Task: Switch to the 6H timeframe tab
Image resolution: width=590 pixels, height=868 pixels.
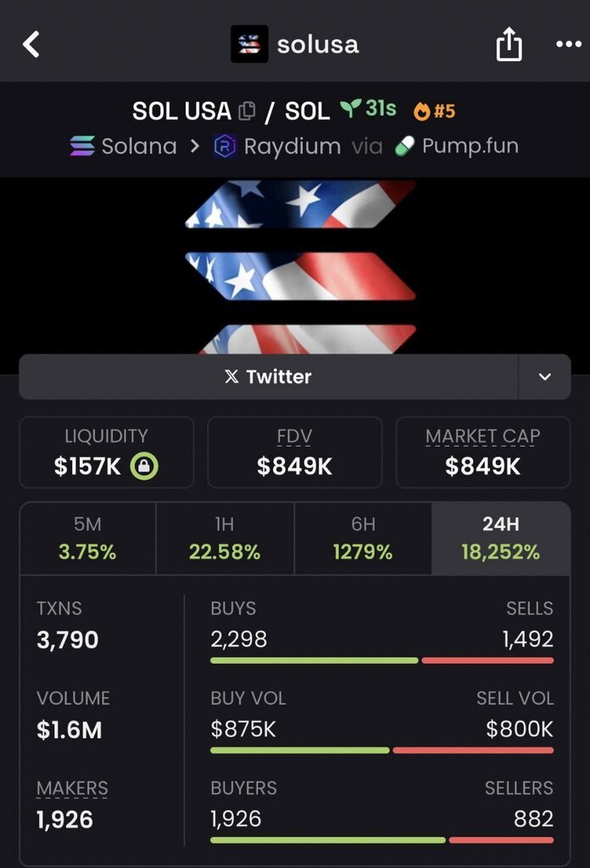Action: [x=363, y=538]
